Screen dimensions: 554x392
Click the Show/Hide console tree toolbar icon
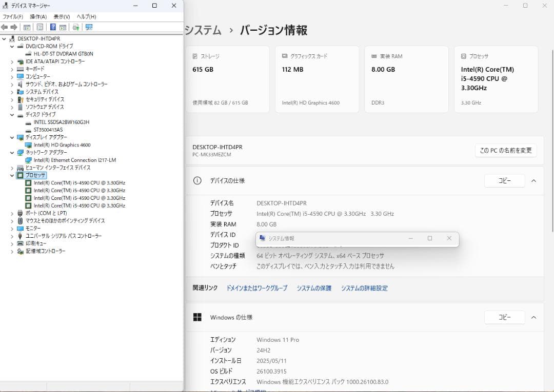pos(27,27)
